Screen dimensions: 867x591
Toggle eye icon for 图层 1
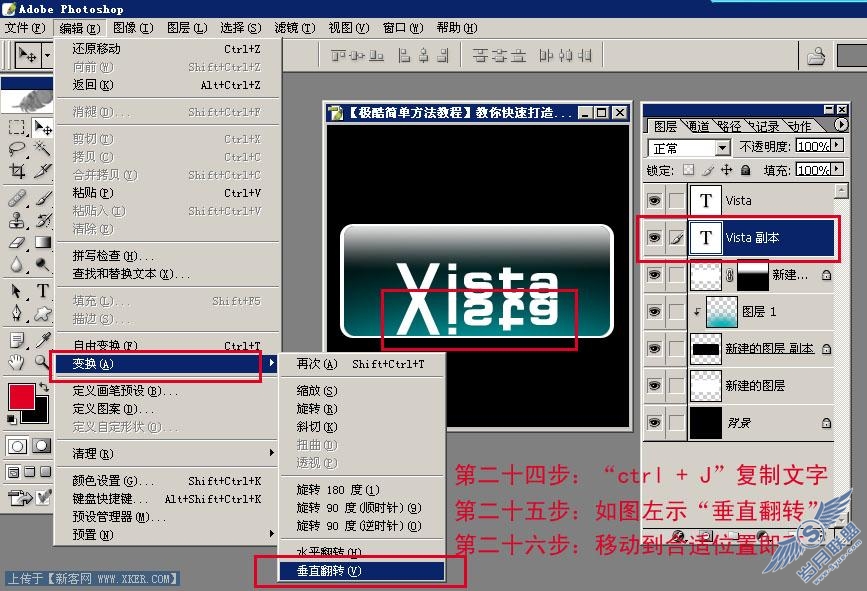pyautogui.click(x=654, y=312)
